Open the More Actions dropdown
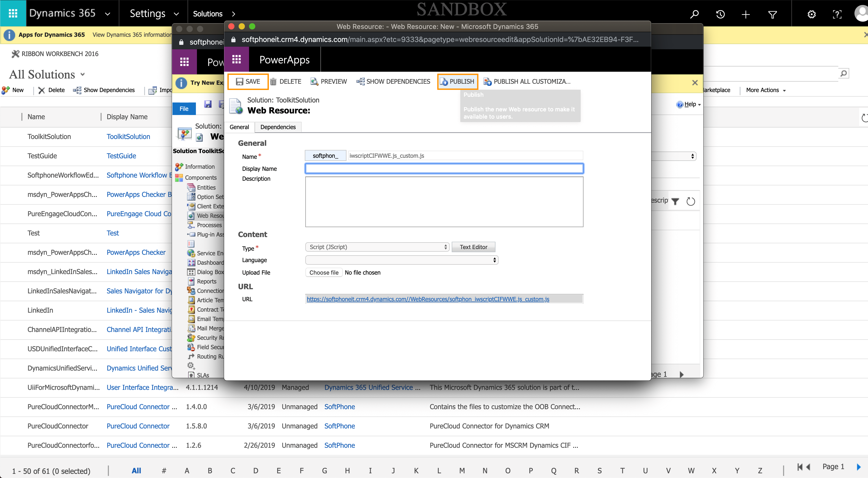Viewport: 868px width, 478px height. pos(766,90)
